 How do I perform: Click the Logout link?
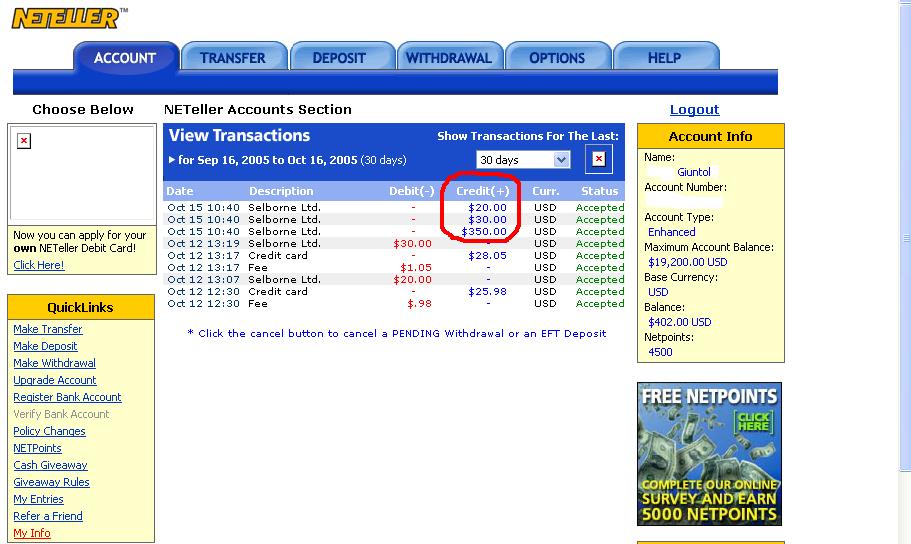[x=694, y=109]
